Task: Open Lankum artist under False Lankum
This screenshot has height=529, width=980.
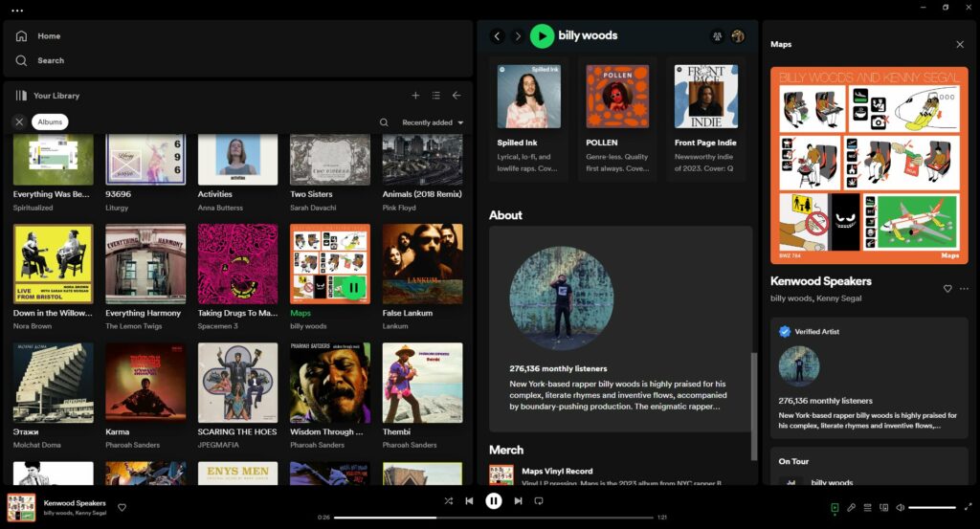Action: point(395,326)
